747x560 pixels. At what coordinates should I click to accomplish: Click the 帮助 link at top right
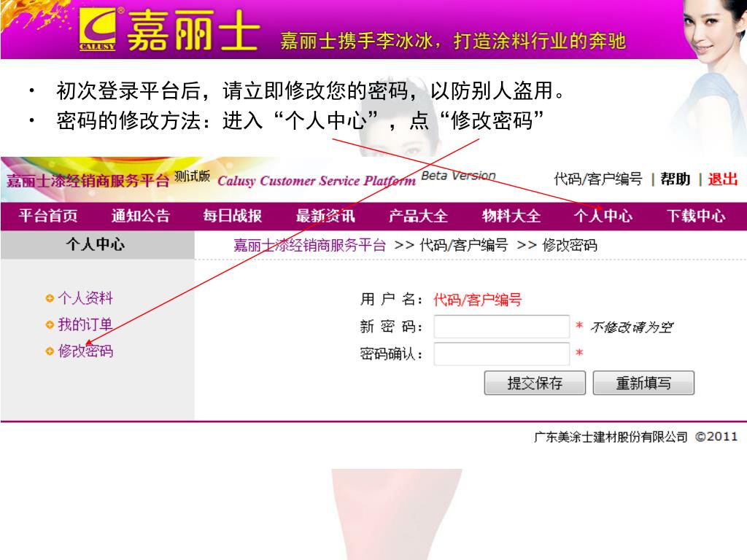[x=675, y=179]
